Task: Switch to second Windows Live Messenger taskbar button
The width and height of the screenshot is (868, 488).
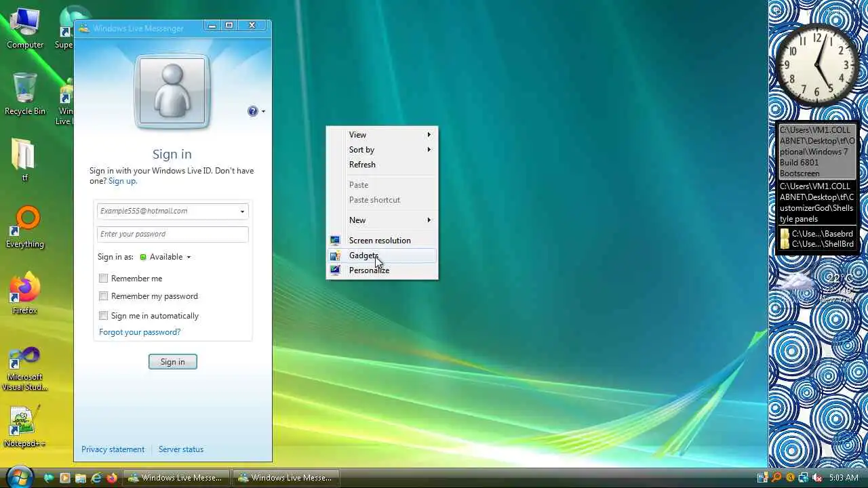Action: click(286, 478)
